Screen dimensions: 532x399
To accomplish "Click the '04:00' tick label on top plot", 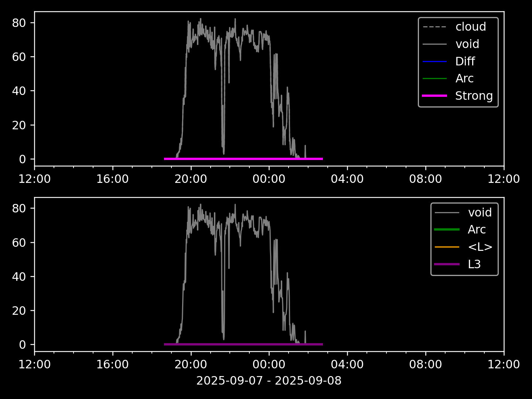I will [347, 179].
